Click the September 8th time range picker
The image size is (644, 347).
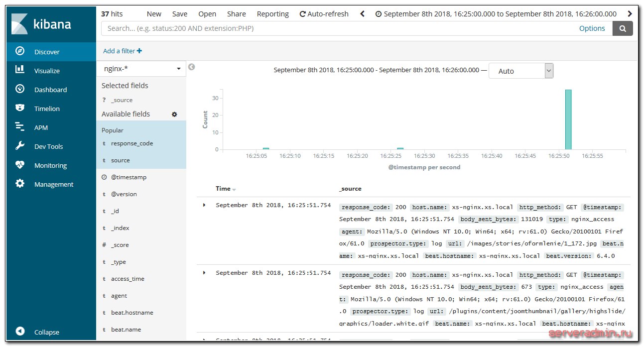[x=496, y=14]
